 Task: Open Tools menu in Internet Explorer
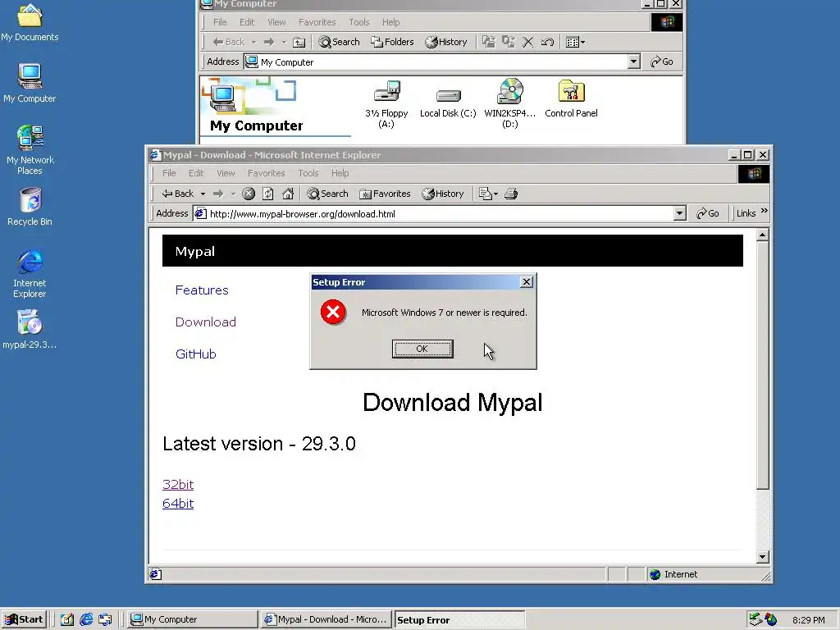click(x=308, y=173)
